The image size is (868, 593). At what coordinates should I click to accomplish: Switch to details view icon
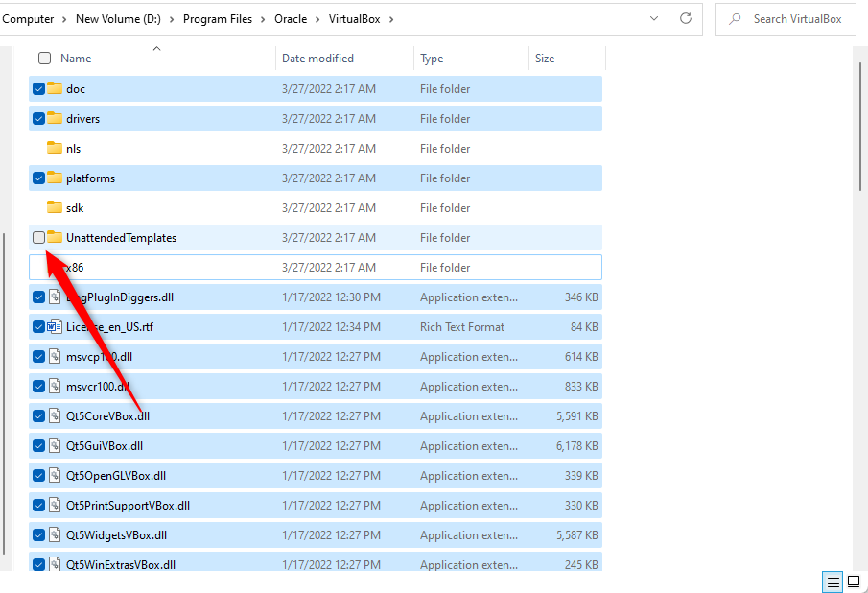(x=833, y=581)
